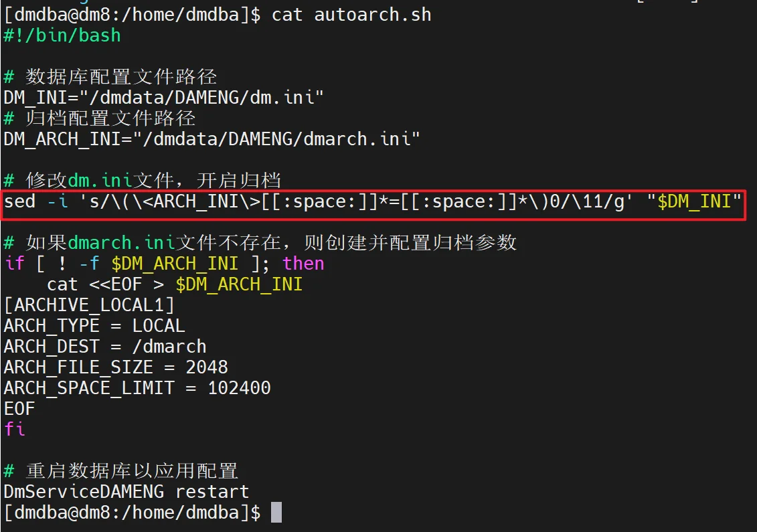The height and width of the screenshot is (532, 757).
Task: Click the DM_ARCH_INI dmarch.ini path line
Action: click(212, 139)
